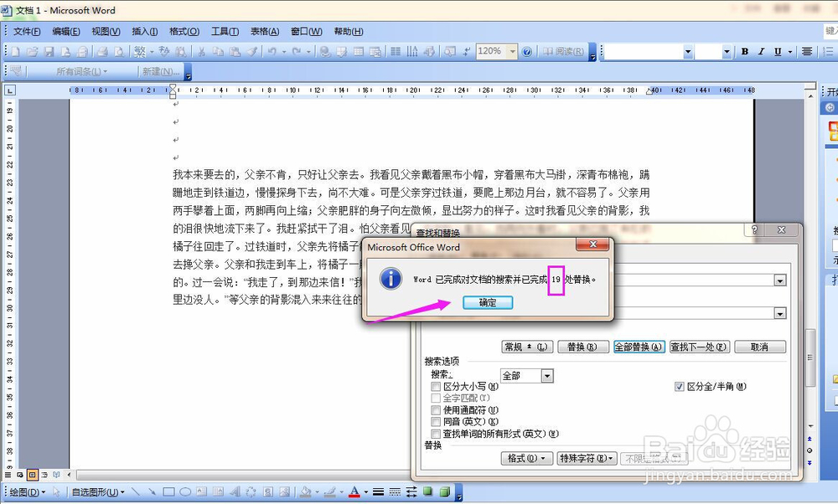Click the 常规 collapse options button
838x504 pixels.
click(527, 347)
